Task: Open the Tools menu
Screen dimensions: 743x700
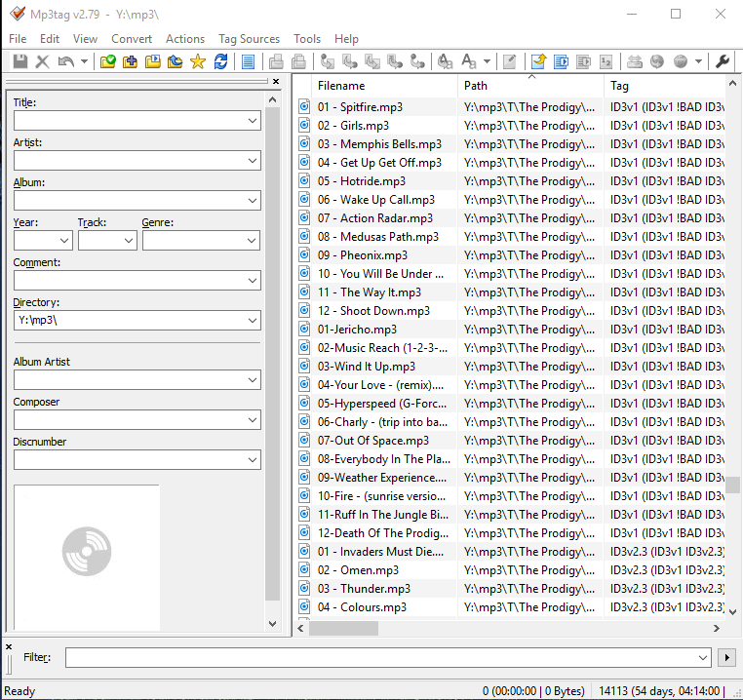Action: pos(307,39)
